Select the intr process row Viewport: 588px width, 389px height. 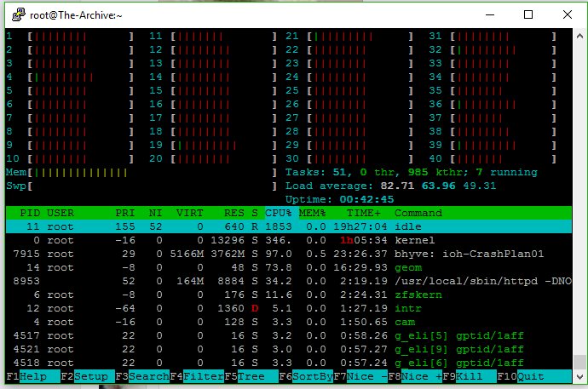click(289, 308)
